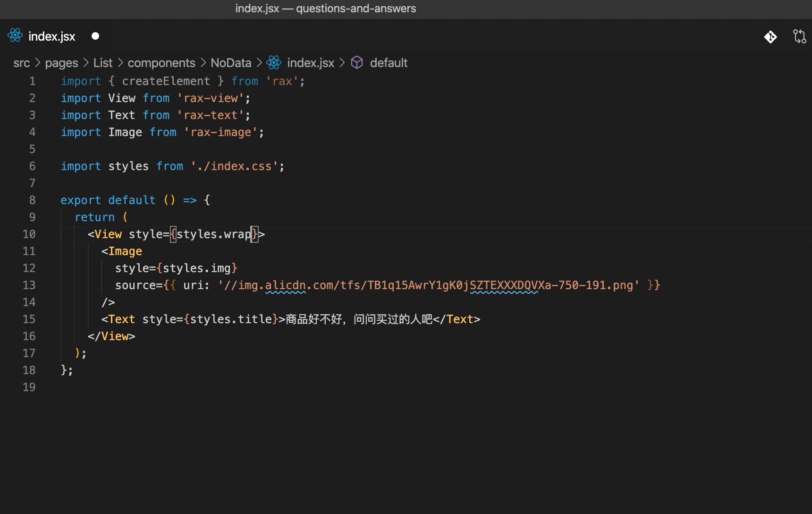The image size is (812, 514).
Task: Open the NoData breadcrumb folder
Action: click(x=231, y=63)
